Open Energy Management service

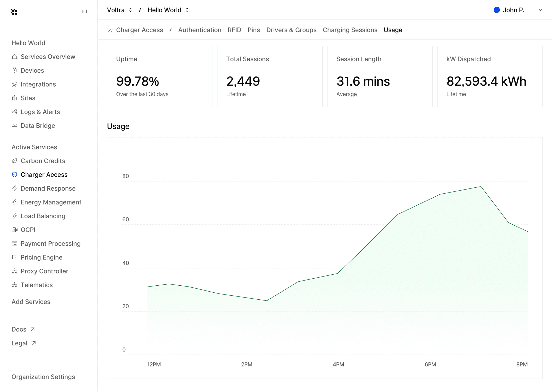tap(47, 202)
